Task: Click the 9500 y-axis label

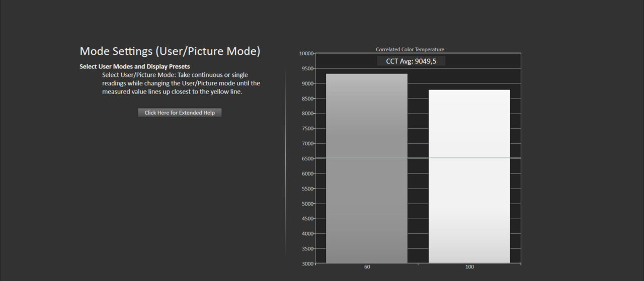Action: tap(307, 68)
